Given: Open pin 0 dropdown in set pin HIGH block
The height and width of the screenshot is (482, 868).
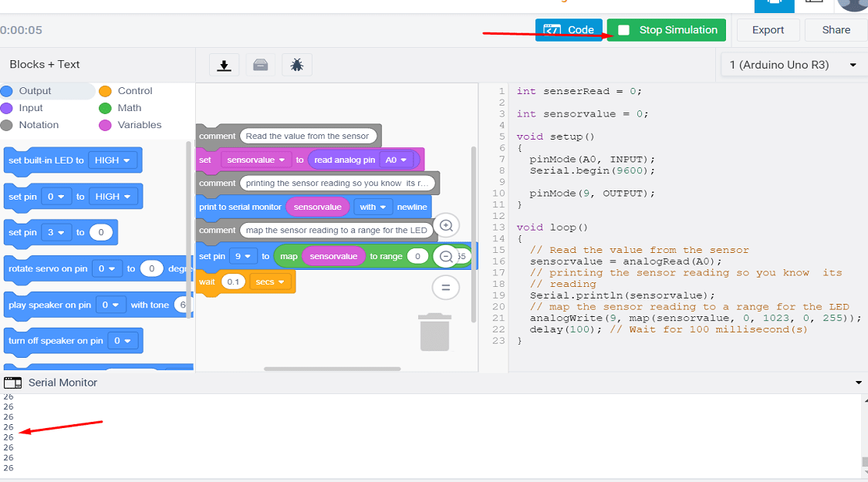Looking at the screenshot, I should click(x=56, y=197).
